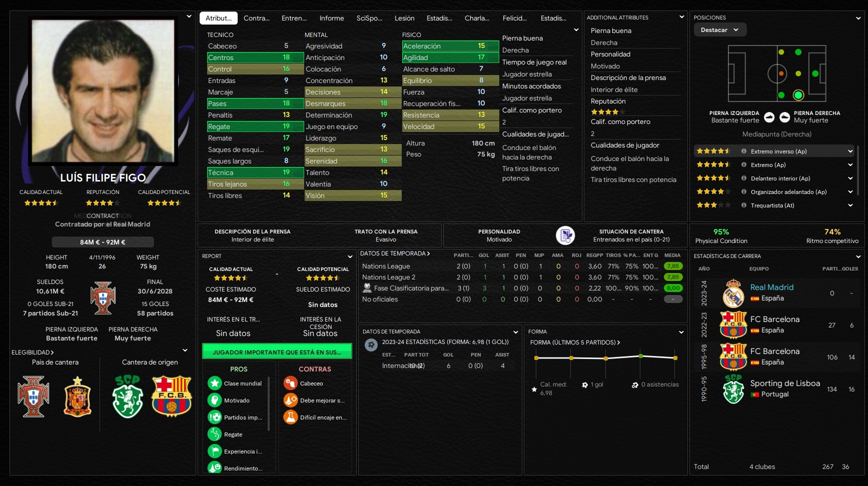Click the Rendimiento... pro icon

click(215, 468)
